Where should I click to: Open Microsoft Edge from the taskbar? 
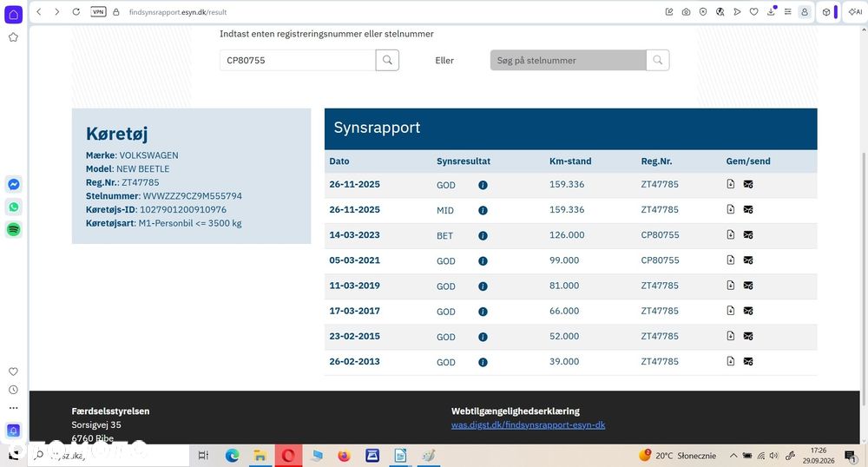[x=232, y=456]
